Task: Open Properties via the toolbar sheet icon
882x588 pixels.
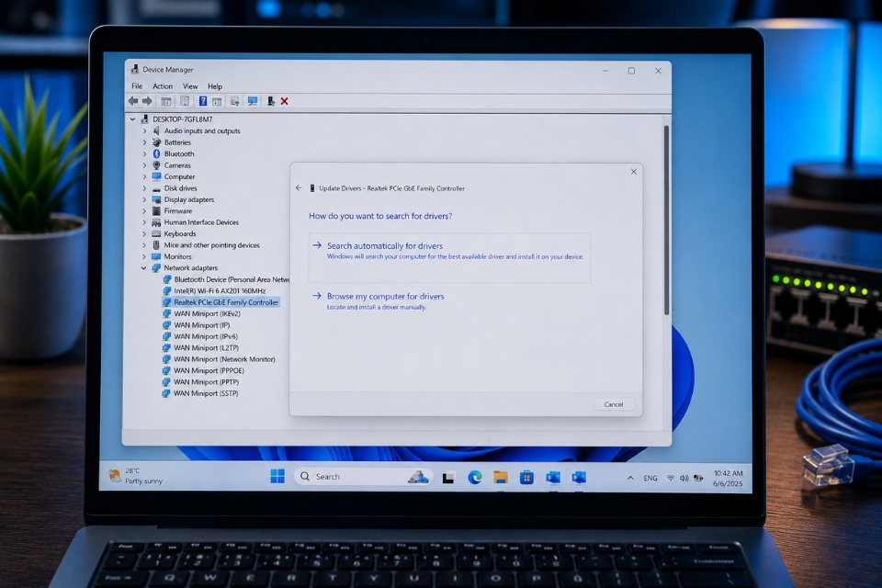Action: (x=185, y=101)
